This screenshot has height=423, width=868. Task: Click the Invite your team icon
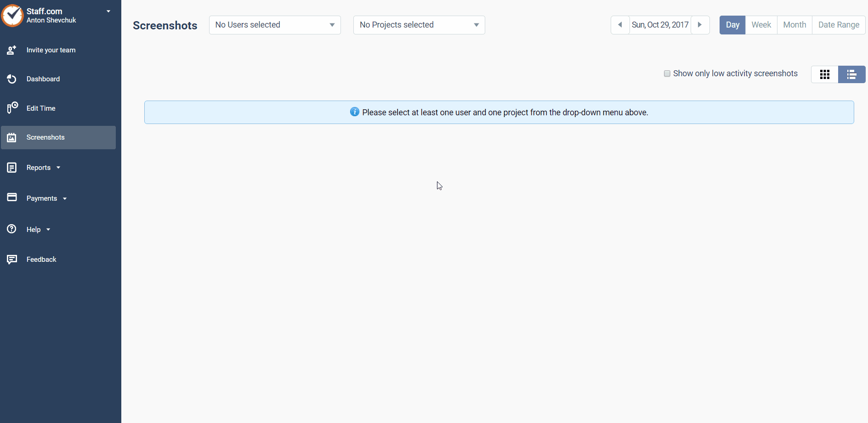[x=11, y=50]
